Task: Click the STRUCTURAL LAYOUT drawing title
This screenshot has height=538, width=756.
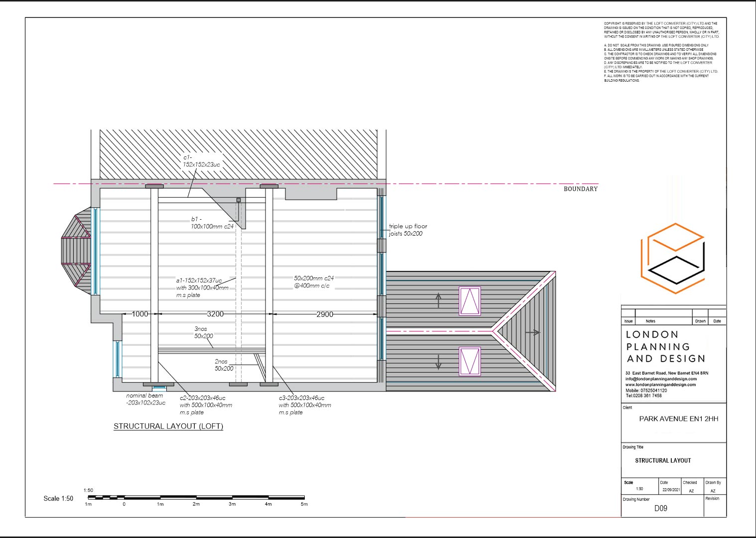Action: (x=662, y=460)
